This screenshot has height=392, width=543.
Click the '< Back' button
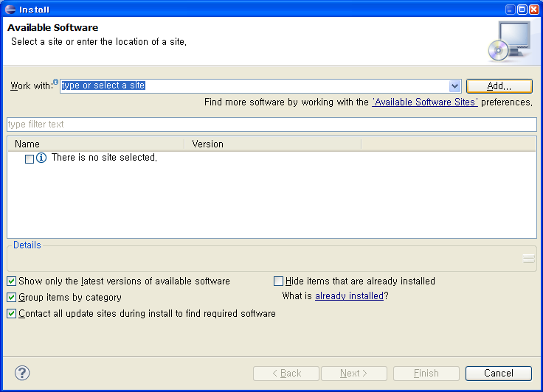click(x=286, y=374)
